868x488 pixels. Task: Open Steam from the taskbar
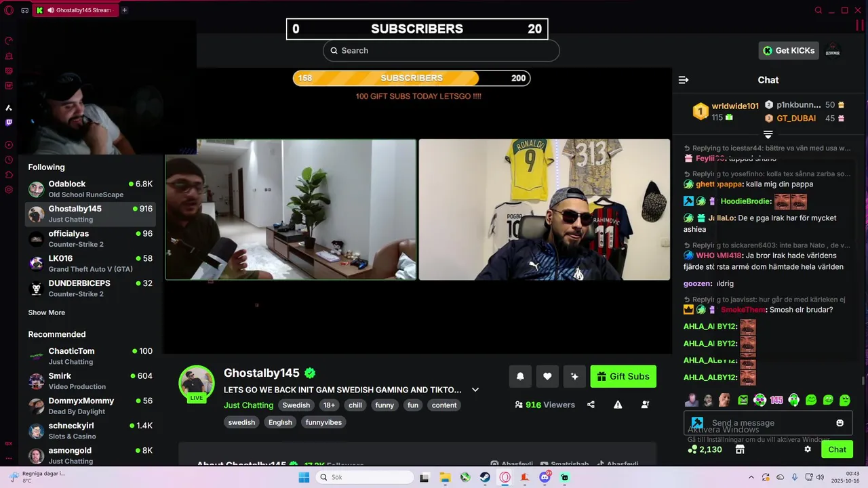point(485,477)
